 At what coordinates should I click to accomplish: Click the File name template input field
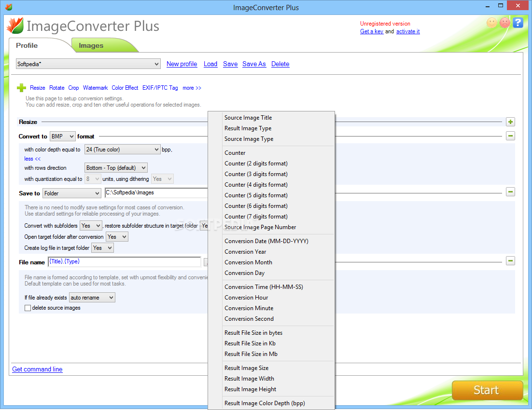pos(124,262)
